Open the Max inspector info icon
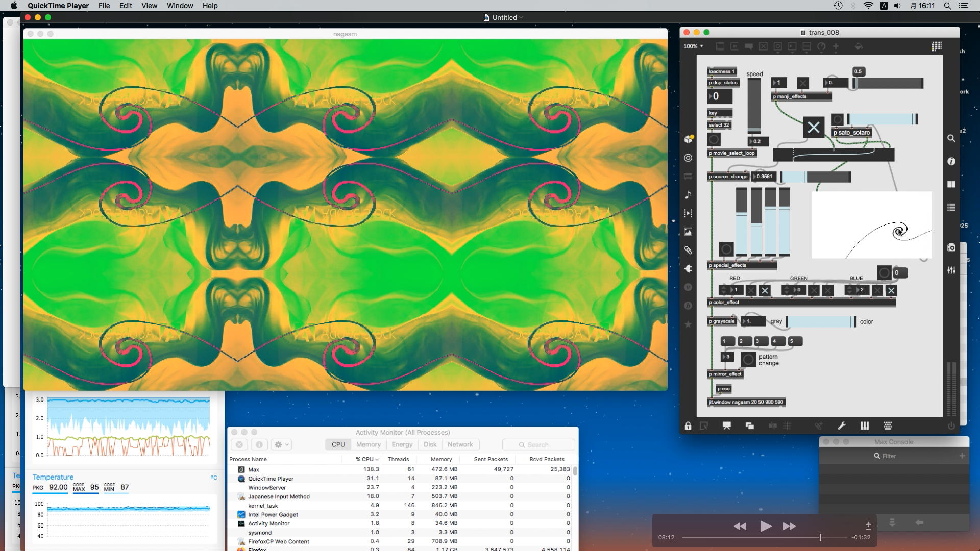The image size is (980, 551). pos(951,161)
